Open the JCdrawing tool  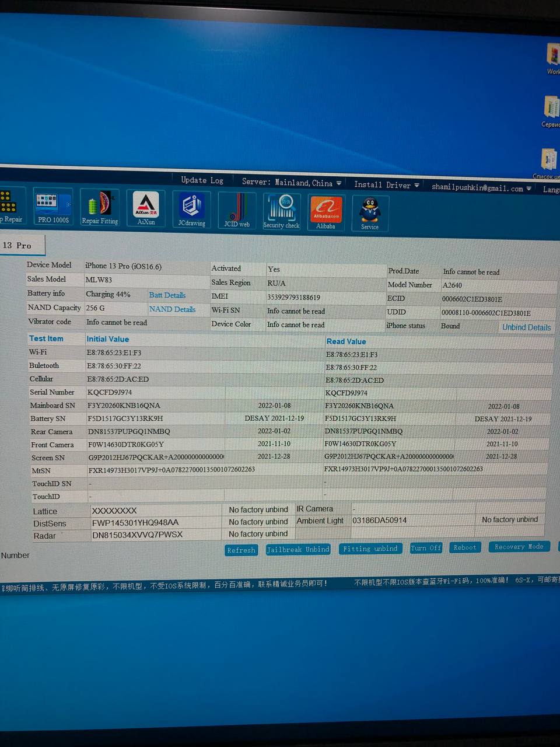tap(191, 210)
